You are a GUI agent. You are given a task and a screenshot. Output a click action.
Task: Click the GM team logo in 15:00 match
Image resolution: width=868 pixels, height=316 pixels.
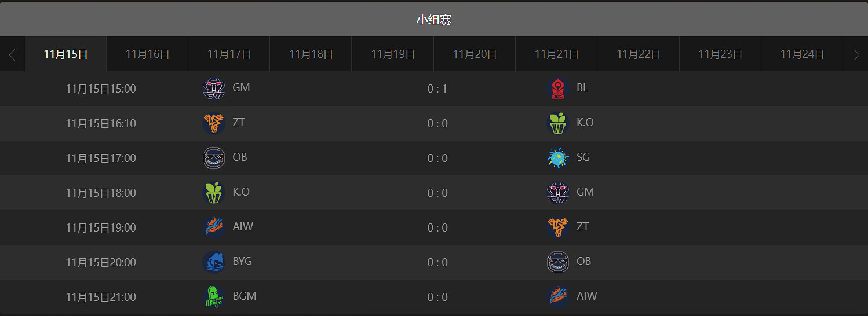point(213,89)
